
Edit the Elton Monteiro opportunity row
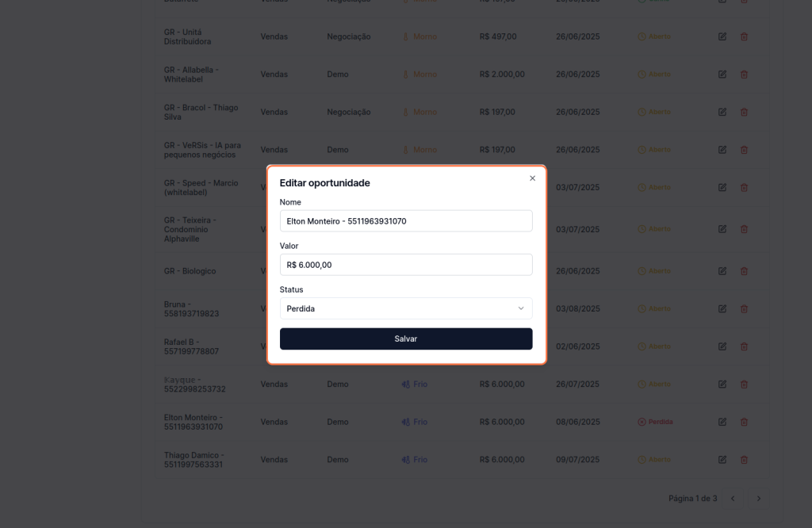pos(722,422)
